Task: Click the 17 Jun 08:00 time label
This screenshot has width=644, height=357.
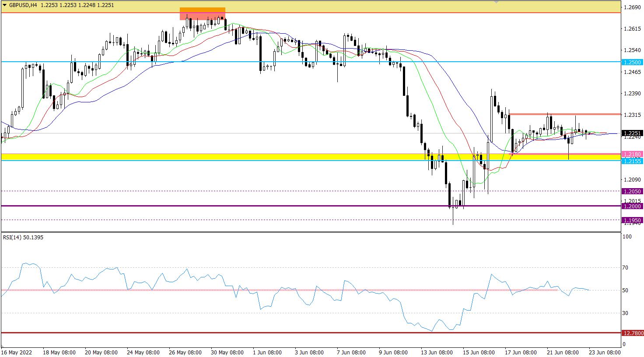Action: tap(521, 352)
